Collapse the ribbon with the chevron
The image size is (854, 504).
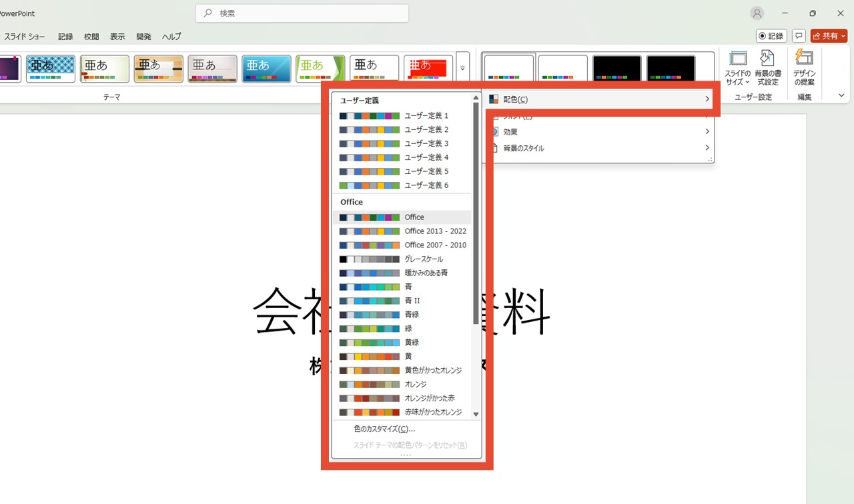[841, 96]
